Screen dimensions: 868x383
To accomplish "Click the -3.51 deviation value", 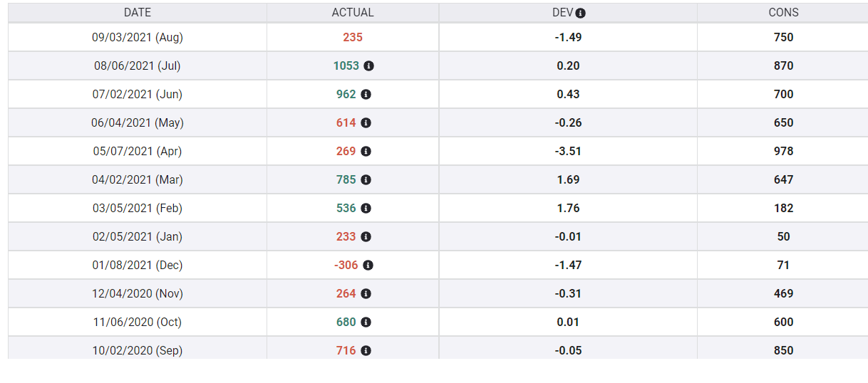I will [568, 151].
